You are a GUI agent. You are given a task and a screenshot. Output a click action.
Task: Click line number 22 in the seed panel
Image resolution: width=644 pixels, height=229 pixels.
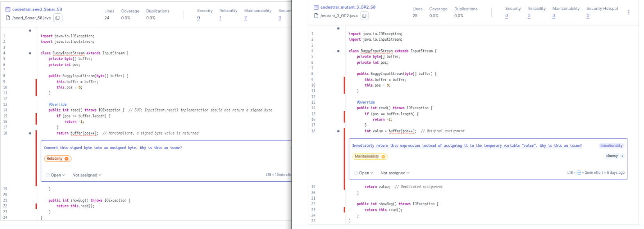point(5,206)
